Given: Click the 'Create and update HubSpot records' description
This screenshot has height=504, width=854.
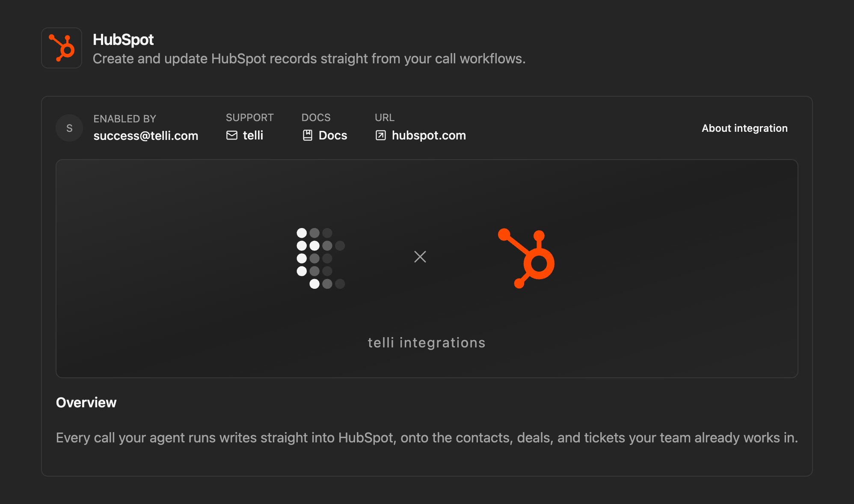Looking at the screenshot, I should point(309,59).
